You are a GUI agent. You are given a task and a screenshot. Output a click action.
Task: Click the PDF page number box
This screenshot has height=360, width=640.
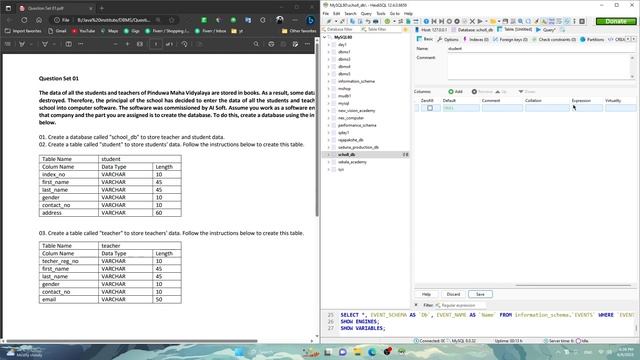tap(156, 44)
